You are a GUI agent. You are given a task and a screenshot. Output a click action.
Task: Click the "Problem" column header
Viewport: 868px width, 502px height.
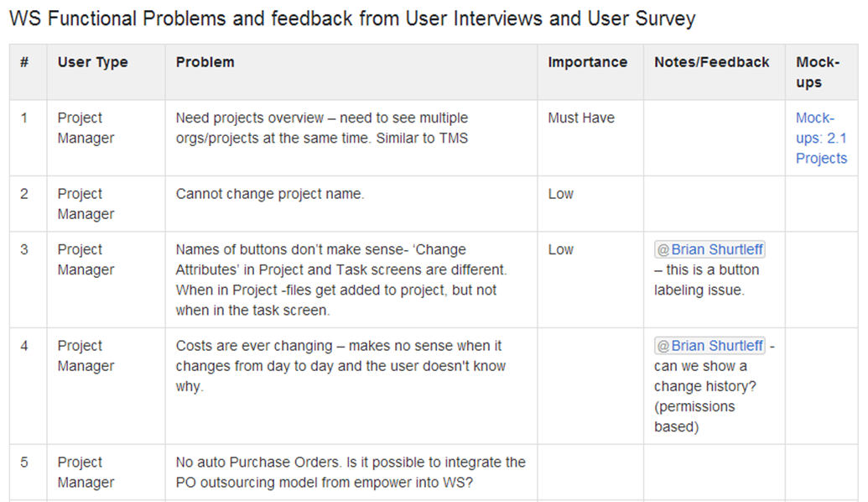[205, 62]
